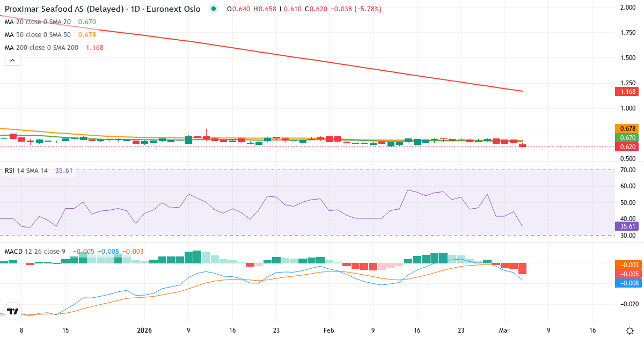Click the green market status dot
This screenshot has width=644, height=338.
click(214, 9)
